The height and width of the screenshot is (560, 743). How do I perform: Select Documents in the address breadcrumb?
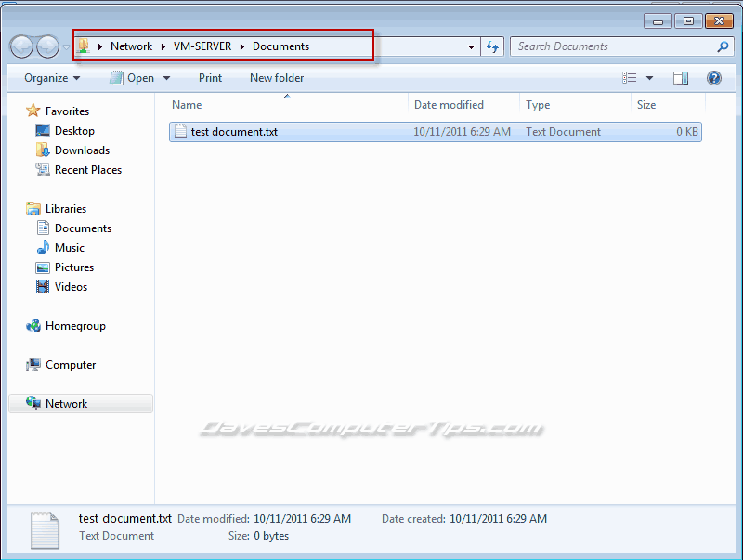point(280,46)
